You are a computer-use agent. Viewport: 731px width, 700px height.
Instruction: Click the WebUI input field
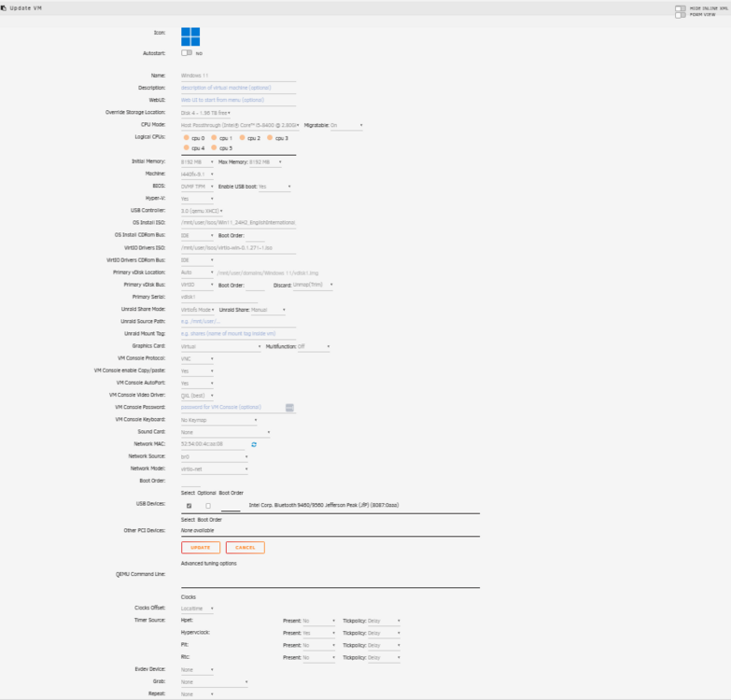click(238, 100)
